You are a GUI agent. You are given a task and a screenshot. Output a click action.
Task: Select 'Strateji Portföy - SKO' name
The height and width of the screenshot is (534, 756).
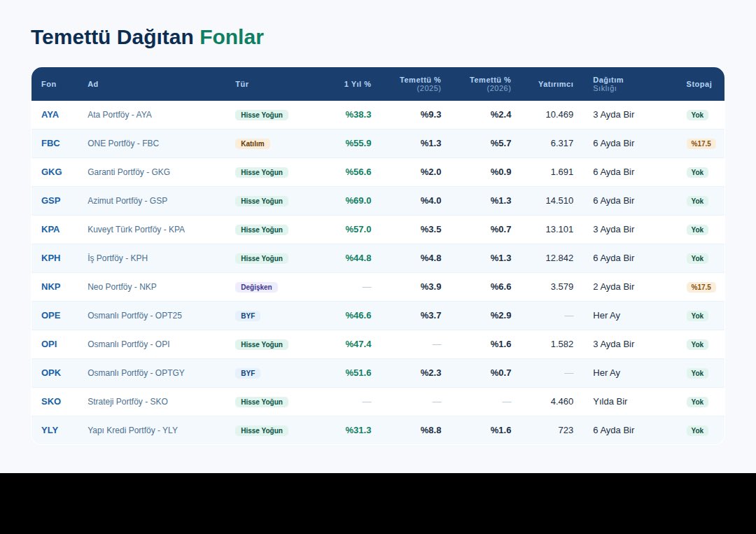(128, 402)
